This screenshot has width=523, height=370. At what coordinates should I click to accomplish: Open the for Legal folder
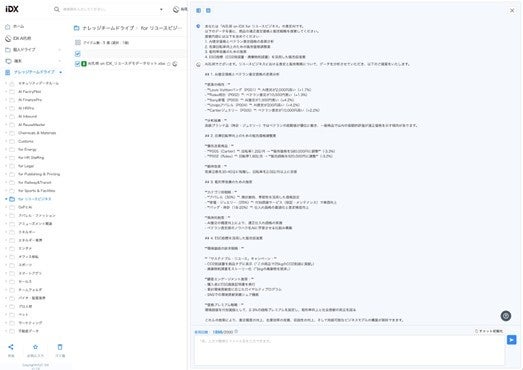tap(26, 166)
